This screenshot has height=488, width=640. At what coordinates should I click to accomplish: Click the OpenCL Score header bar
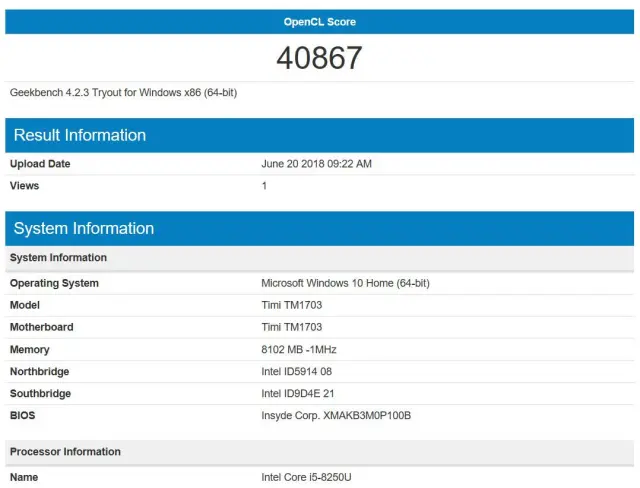[319, 22]
